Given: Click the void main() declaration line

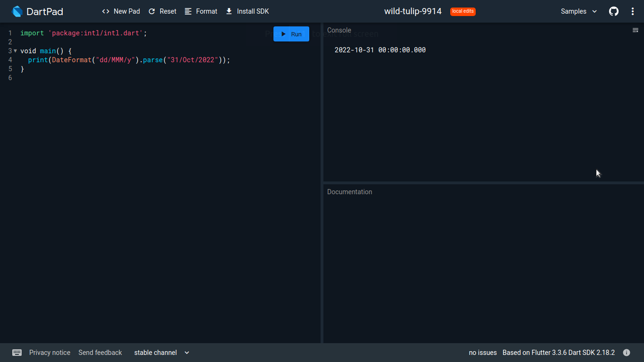Looking at the screenshot, I should [46, 51].
